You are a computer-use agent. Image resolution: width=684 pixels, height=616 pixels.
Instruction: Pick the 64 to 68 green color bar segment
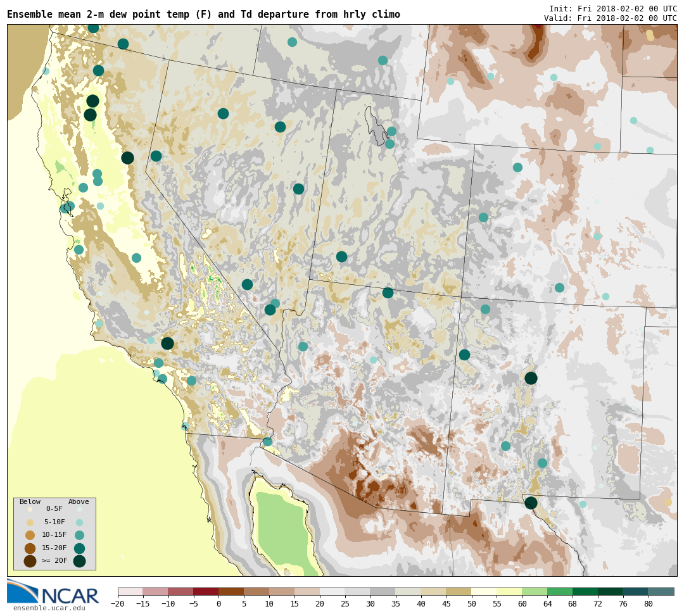click(560, 591)
